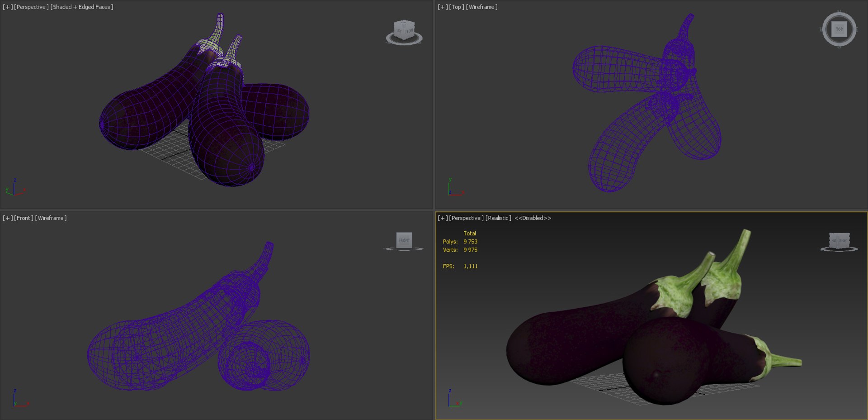Image resolution: width=868 pixels, height=420 pixels.
Task: Click the Top view label
Action: point(457,7)
